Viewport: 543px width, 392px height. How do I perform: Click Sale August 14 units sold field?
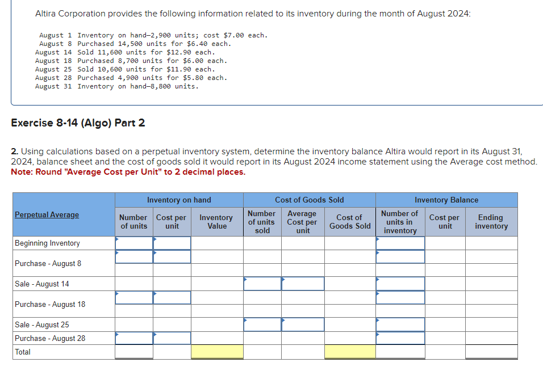(x=262, y=284)
